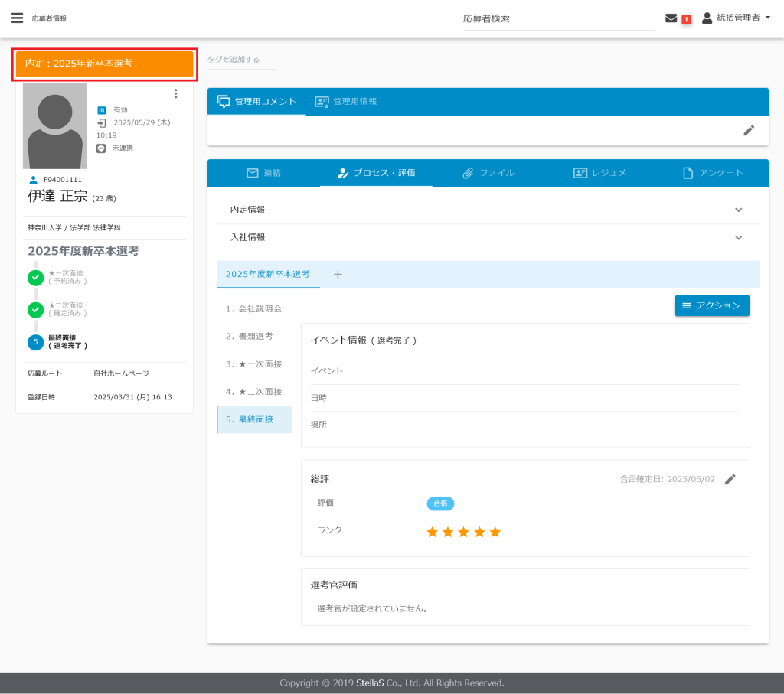Screen dimensions: 784x694
Task: Click the applicant profile photo
Action: point(54,126)
